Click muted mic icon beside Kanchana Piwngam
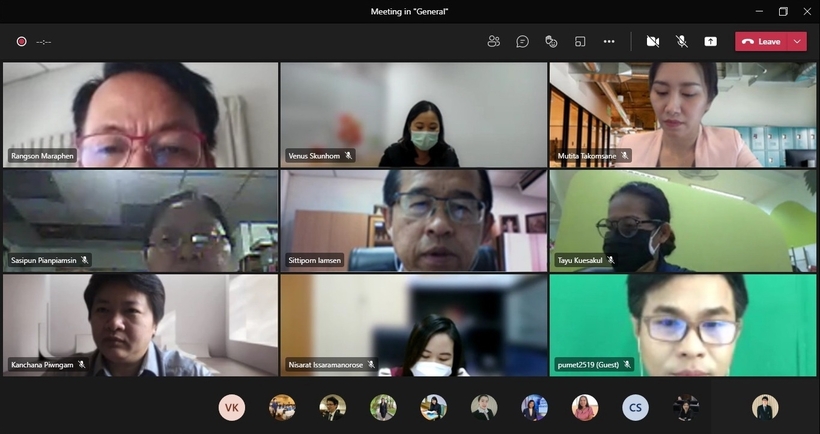This screenshot has width=820, height=434. (82, 364)
